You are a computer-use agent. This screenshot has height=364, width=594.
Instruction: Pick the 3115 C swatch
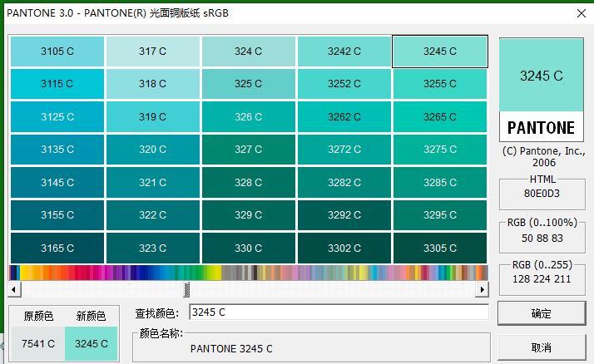(x=57, y=84)
